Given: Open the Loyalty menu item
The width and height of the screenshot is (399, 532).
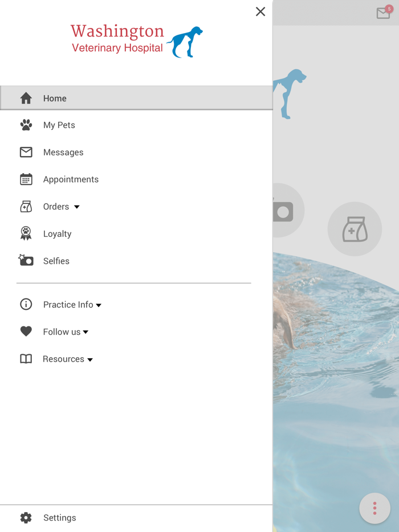Looking at the screenshot, I should coord(57,234).
